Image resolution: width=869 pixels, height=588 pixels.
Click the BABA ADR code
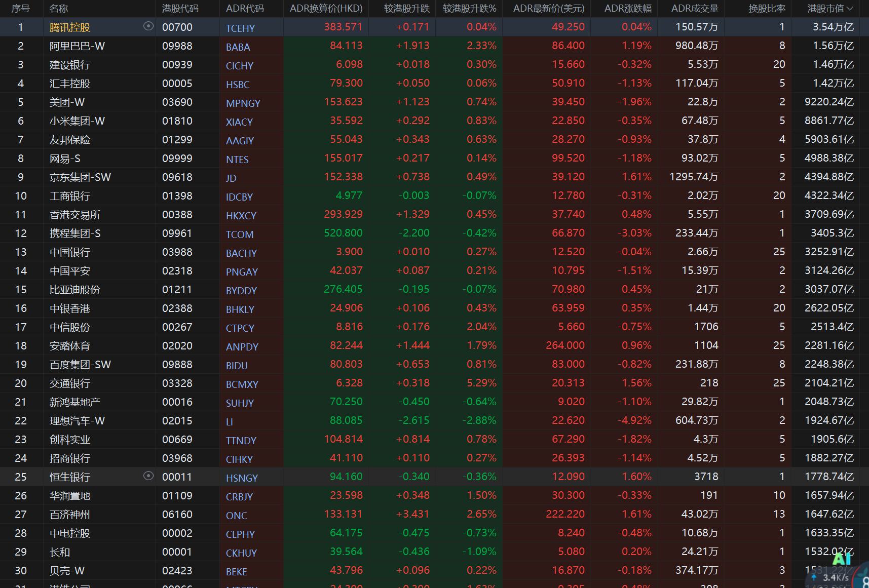[238, 47]
